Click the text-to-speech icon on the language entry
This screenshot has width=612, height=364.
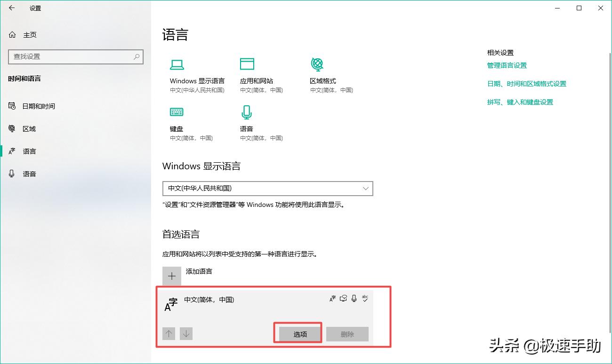tap(343, 298)
